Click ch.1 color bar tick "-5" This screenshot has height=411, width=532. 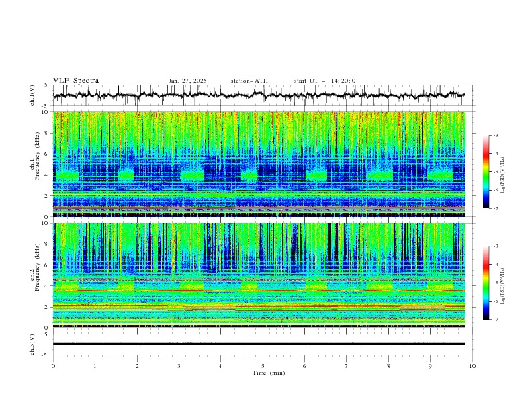tap(496, 172)
